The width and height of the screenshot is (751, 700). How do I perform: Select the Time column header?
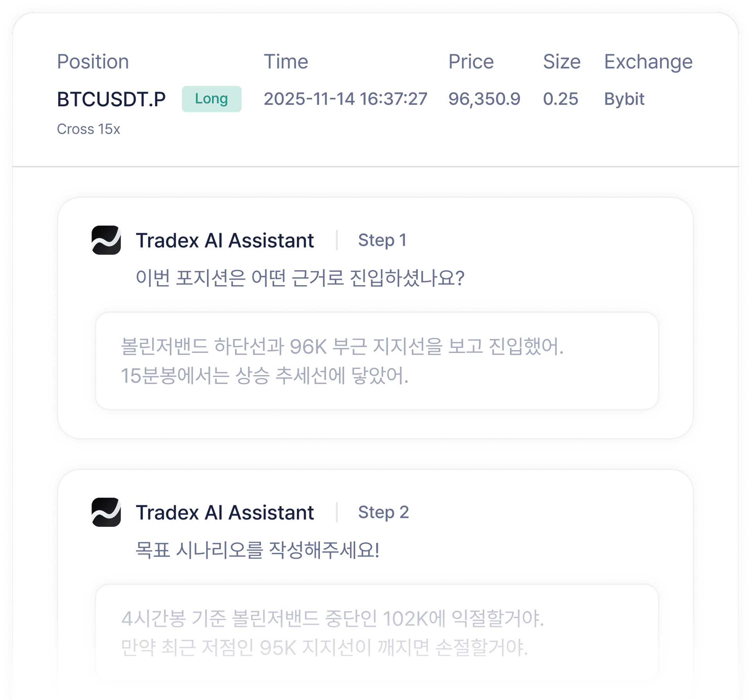(x=286, y=61)
